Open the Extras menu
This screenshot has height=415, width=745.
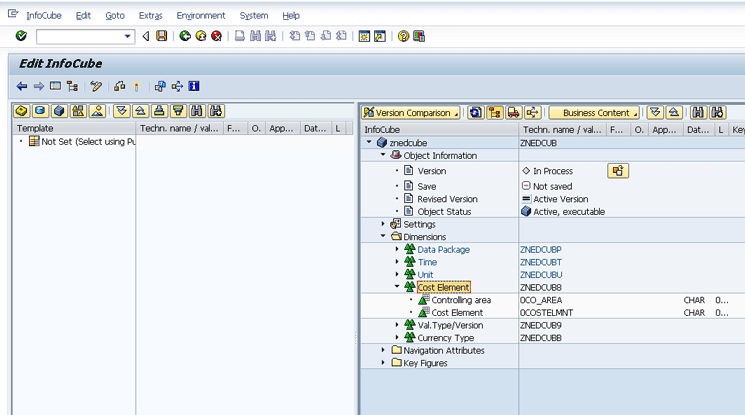pos(150,16)
